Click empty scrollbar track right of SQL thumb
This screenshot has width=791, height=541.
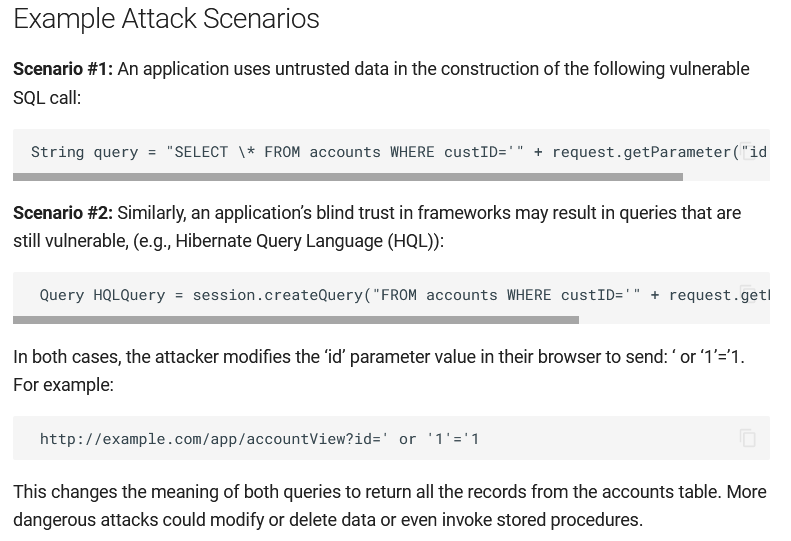coord(726,177)
